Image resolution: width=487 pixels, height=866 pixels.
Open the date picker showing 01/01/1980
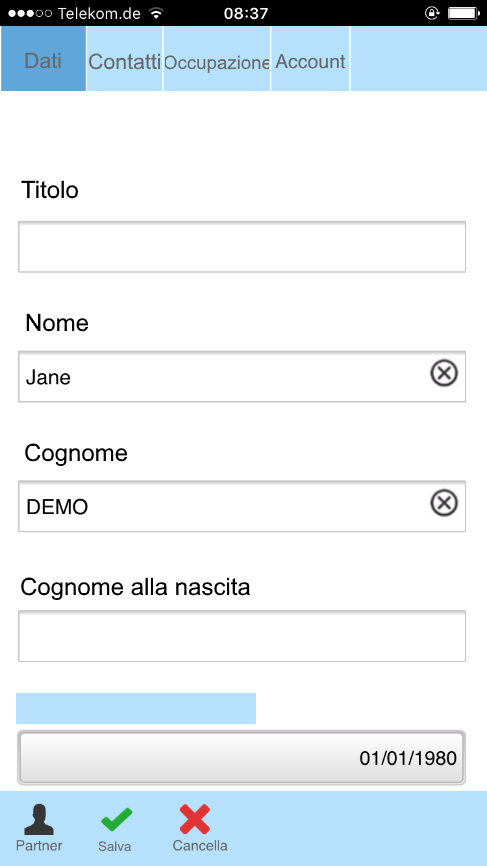242,758
